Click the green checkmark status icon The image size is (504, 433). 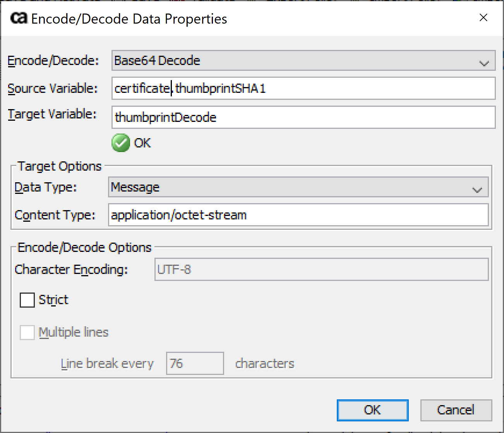pyautogui.click(x=121, y=143)
